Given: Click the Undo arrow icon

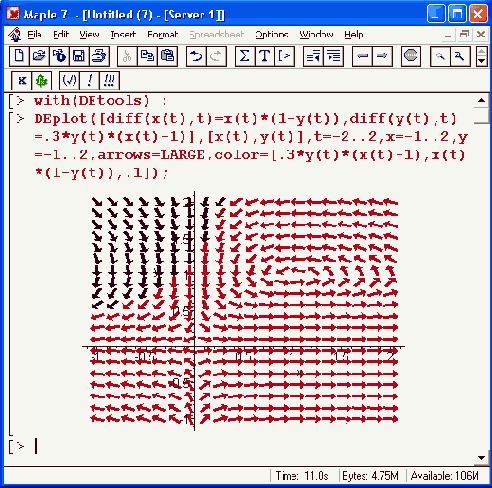Looking at the screenshot, I should point(196,56).
